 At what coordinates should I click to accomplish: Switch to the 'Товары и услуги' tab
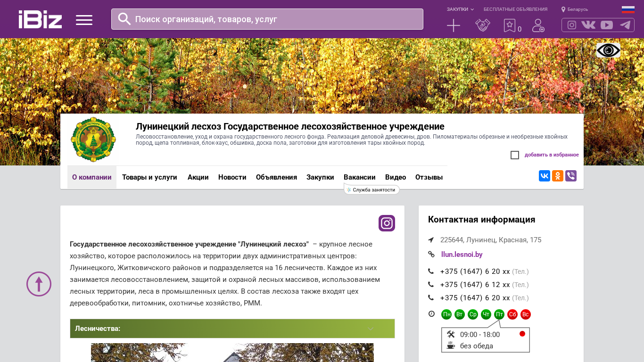(x=149, y=177)
